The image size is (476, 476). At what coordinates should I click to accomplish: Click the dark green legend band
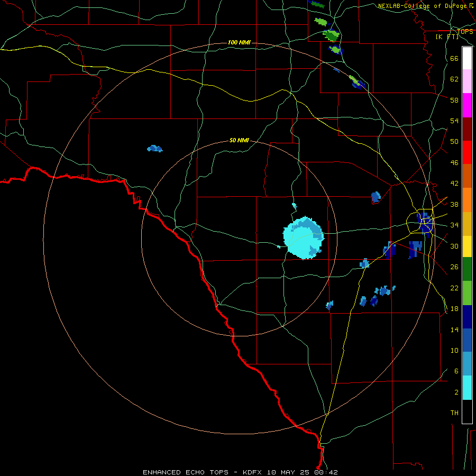(x=467, y=269)
